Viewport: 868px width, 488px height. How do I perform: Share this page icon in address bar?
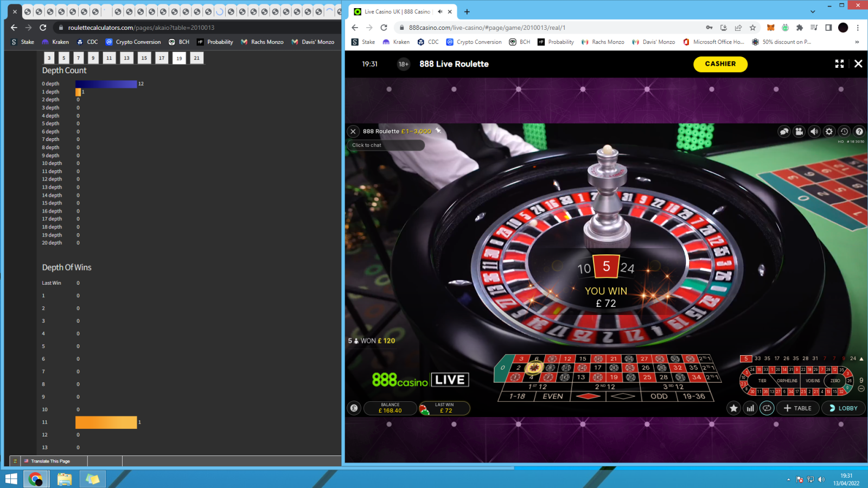(738, 28)
